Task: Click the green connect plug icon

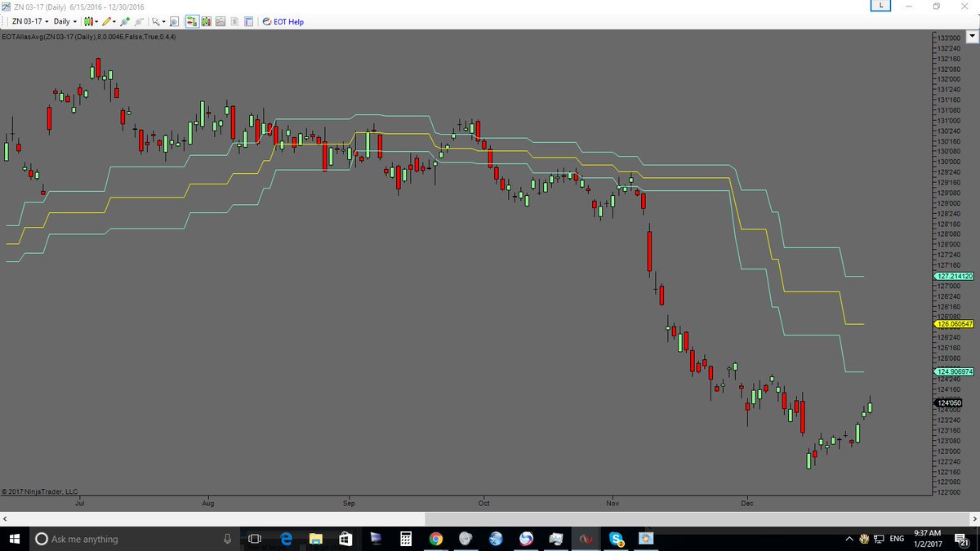Action: tap(125, 21)
